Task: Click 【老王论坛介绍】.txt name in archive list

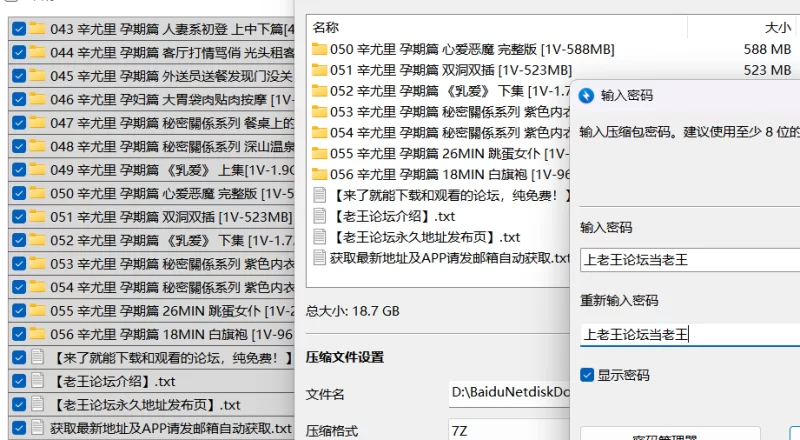Action: [392, 216]
